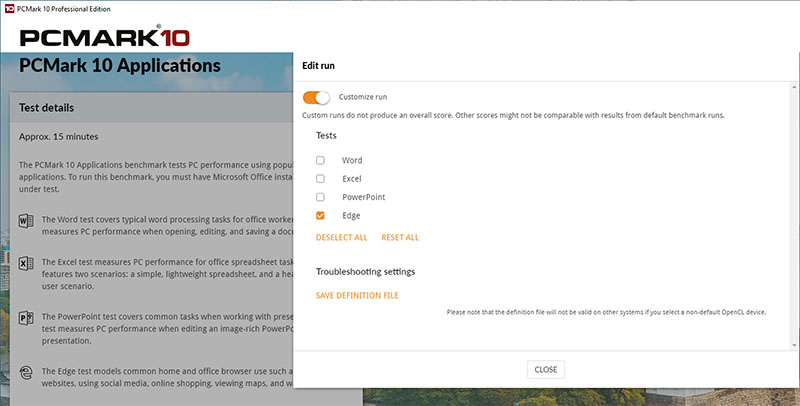Enable the Excel test checkbox
The width and height of the screenshot is (800, 406).
coord(320,179)
